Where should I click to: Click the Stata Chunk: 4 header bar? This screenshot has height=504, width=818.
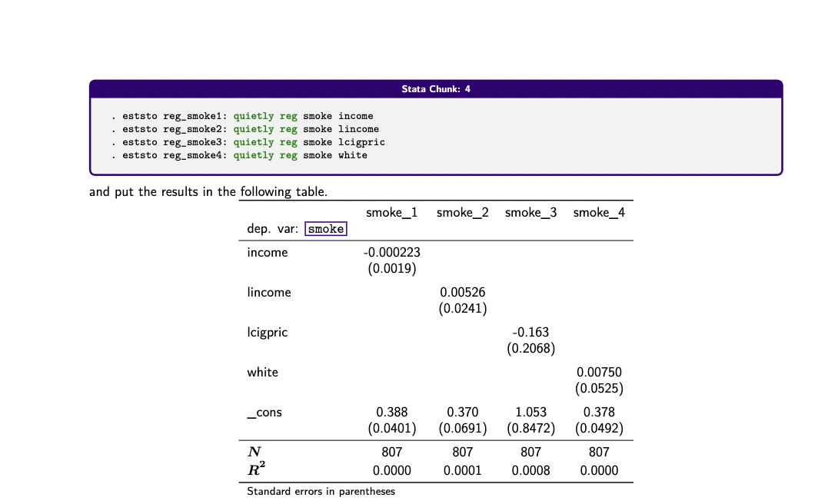435,88
